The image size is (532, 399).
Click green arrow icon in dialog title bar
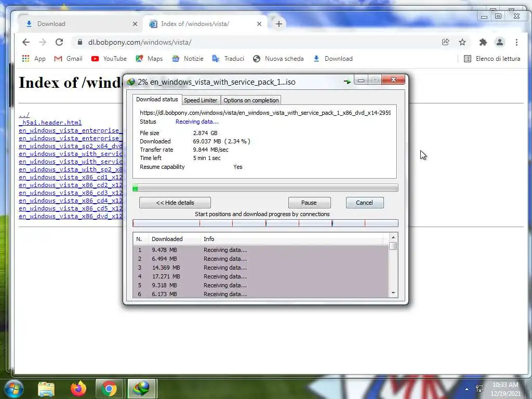(x=347, y=82)
